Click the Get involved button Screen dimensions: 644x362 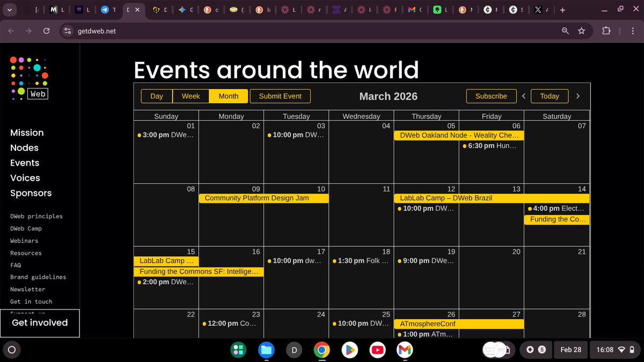40,323
